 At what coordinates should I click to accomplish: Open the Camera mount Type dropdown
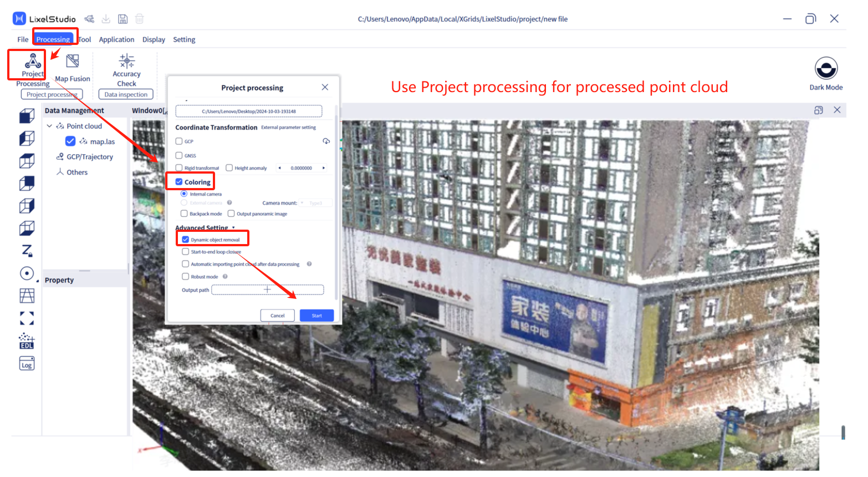pos(316,203)
